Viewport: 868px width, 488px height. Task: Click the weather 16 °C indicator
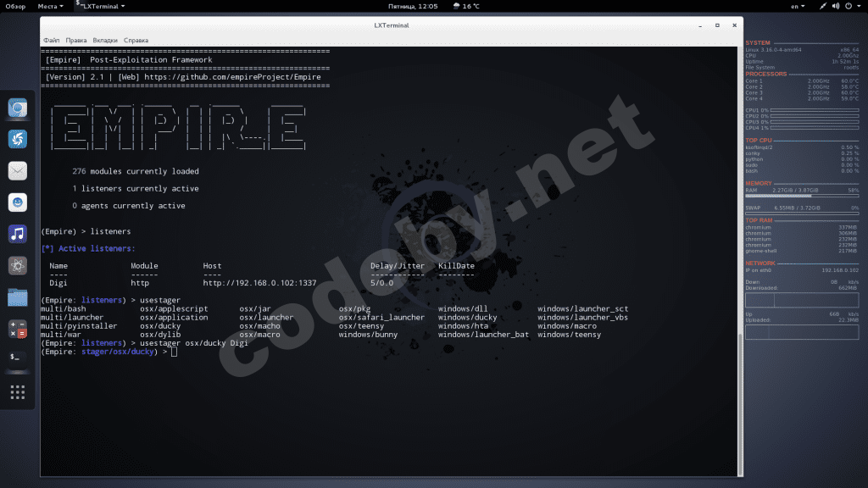pyautogui.click(x=466, y=6)
